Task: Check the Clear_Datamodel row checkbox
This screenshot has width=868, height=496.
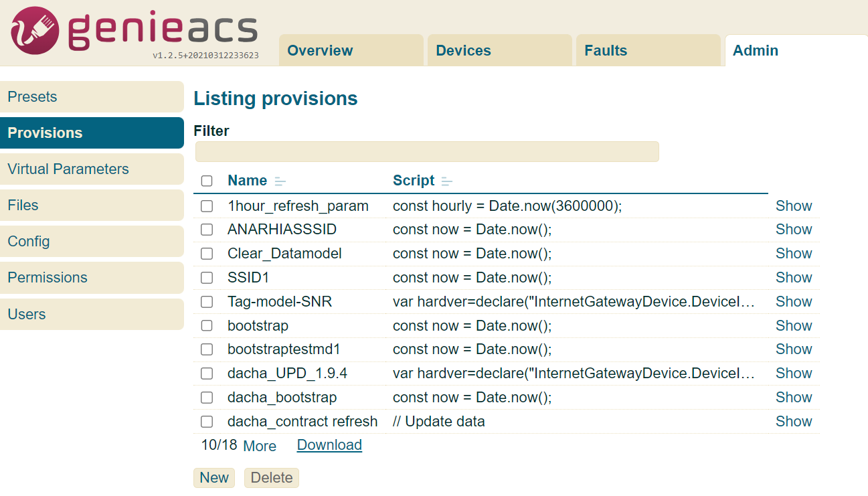Action: coord(207,254)
